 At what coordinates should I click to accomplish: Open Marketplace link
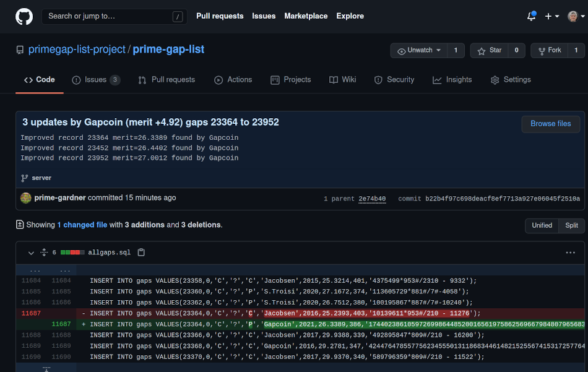[x=306, y=16]
